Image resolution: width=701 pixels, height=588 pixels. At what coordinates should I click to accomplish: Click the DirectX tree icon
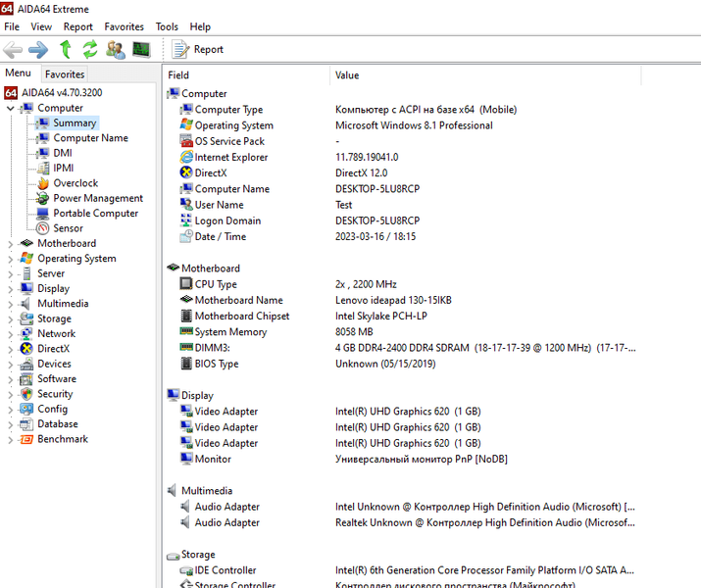click(x=26, y=349)
